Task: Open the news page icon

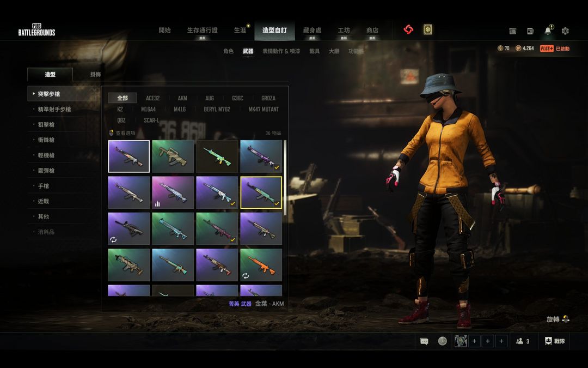Action: click(x=530, y=31)
